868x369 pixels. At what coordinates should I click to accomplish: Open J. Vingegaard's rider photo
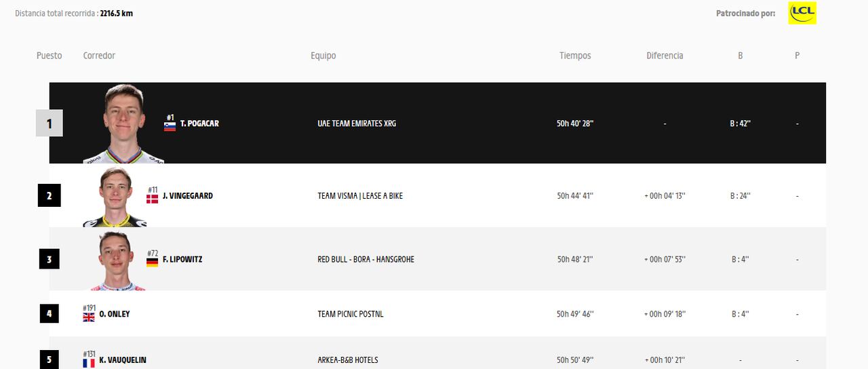click(x=114, y=197)
